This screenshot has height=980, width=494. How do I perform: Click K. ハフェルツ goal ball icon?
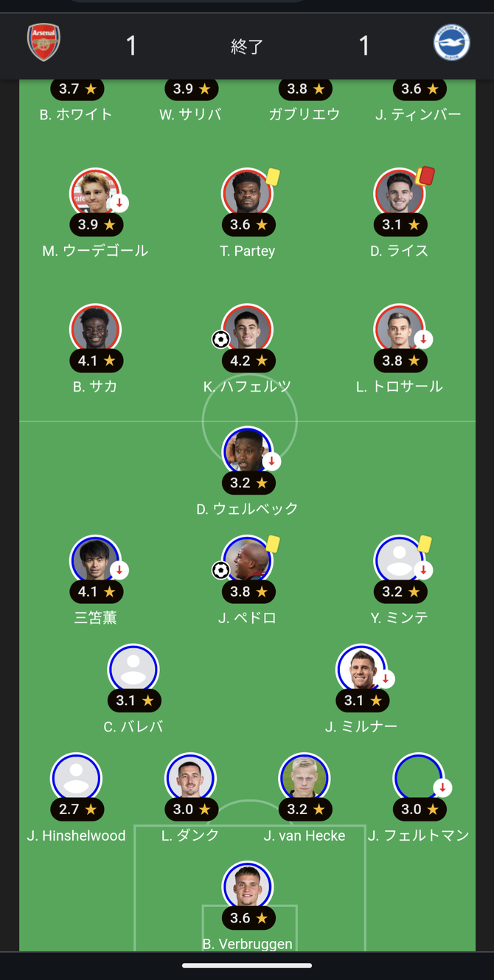(x=220, y=339)
